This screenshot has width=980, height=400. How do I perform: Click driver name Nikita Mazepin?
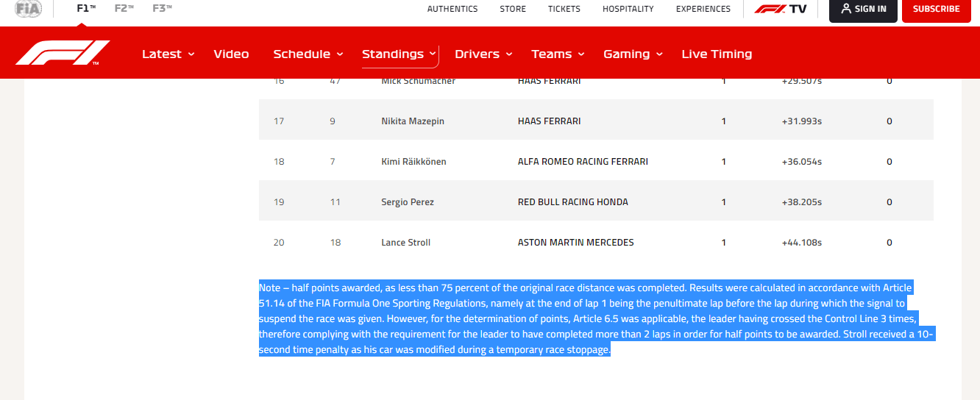[413, 121]
